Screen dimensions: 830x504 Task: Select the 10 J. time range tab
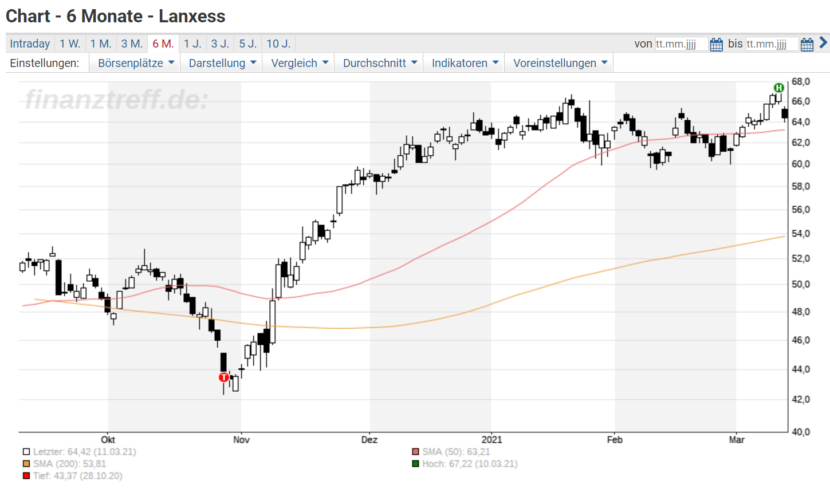point(278,44)
